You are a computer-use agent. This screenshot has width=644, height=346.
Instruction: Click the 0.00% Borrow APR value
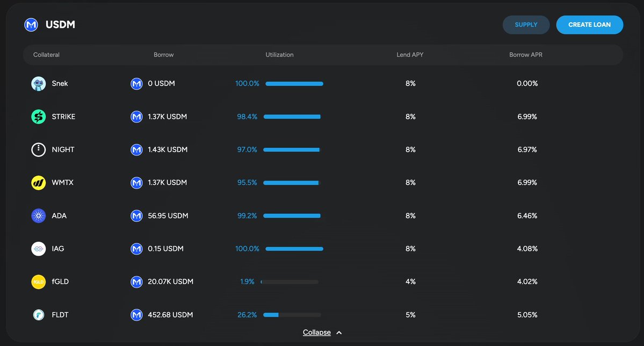click(x=527, y=83)
